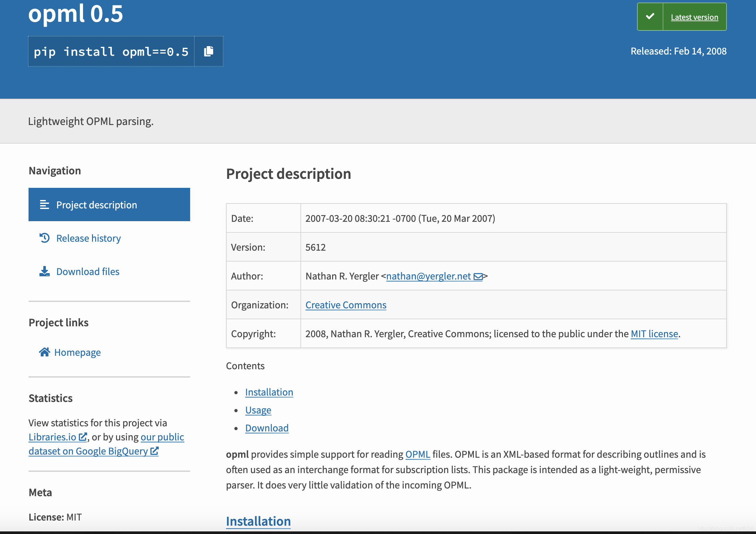Open the Download files tab

88,271
